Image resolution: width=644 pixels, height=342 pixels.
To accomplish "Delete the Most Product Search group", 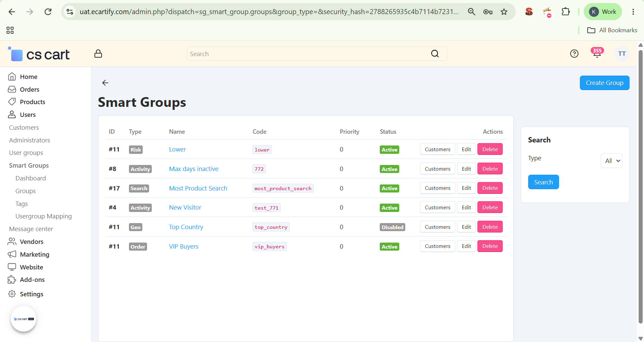I will [x=490, y=188].
